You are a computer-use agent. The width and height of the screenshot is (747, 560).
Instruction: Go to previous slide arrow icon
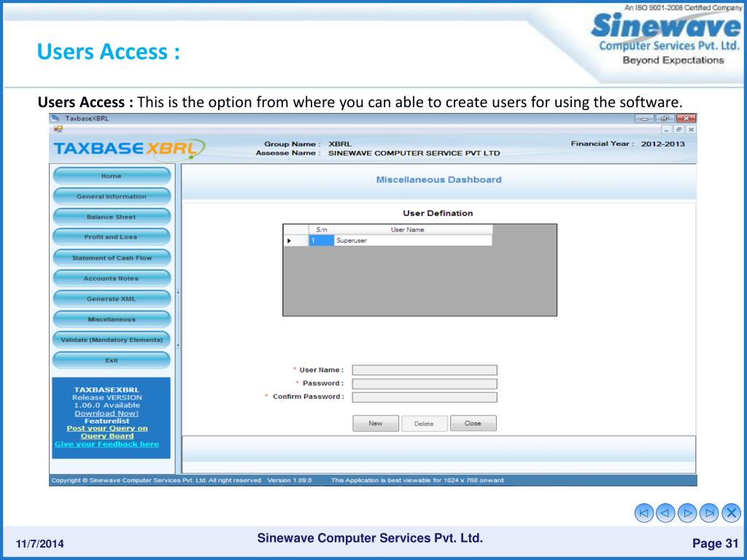(x=665, y=513)
